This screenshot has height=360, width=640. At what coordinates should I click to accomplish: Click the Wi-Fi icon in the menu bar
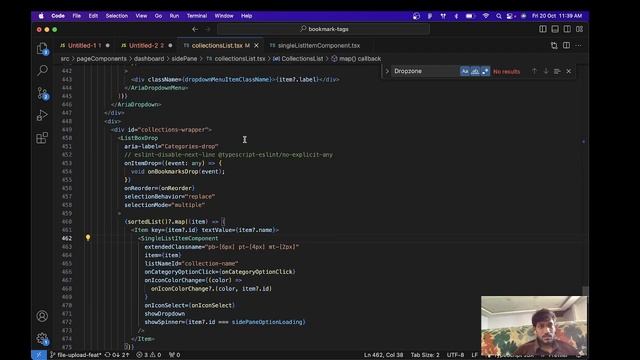[x=486, y=16]
